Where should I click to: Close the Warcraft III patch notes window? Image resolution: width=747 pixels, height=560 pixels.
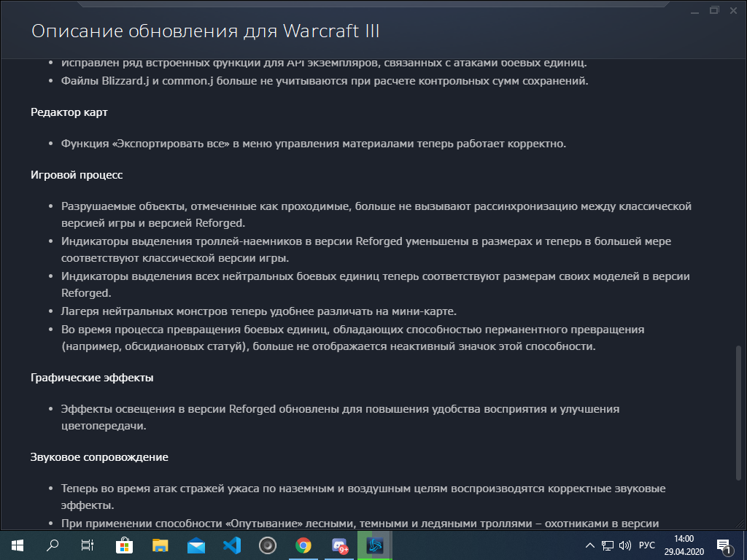coord(734,10)
